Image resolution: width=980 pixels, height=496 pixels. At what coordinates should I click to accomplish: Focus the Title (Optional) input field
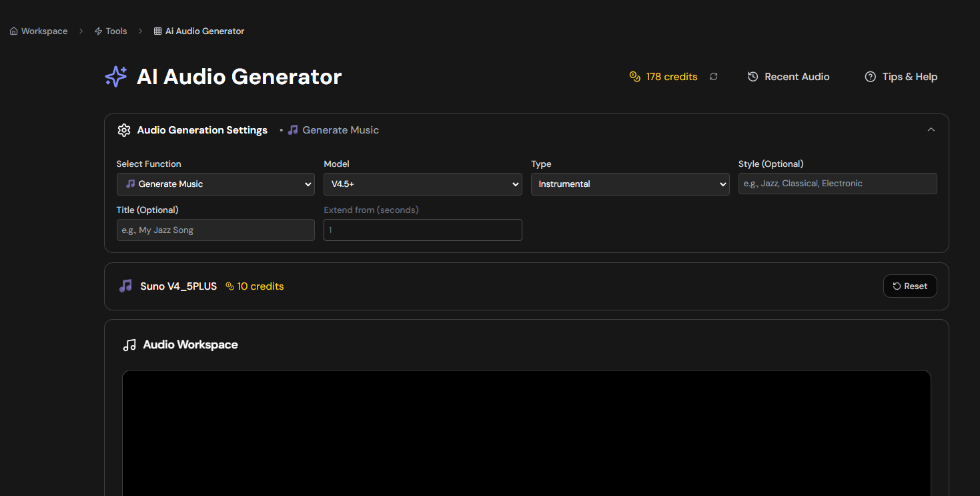(215, 230)
